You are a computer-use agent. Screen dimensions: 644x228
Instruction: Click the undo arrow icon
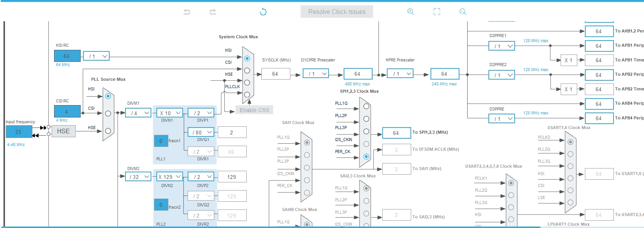(187, 12)
